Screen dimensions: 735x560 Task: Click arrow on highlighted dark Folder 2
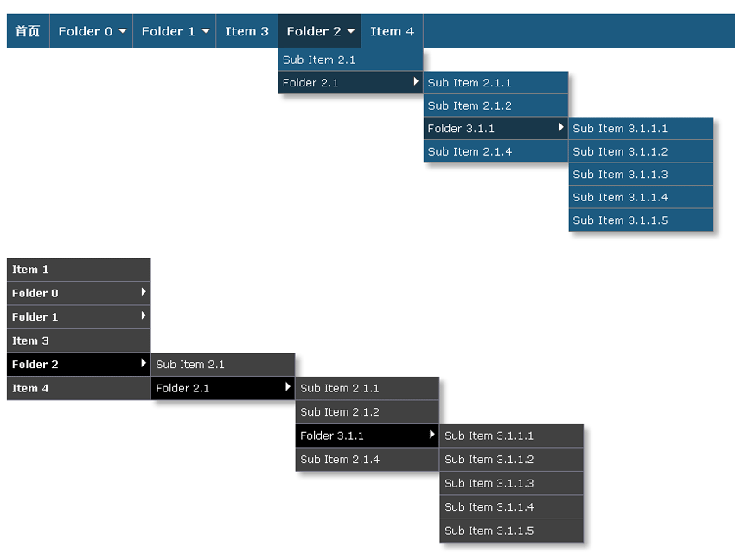pyautogui.click(x=144, y=364)
